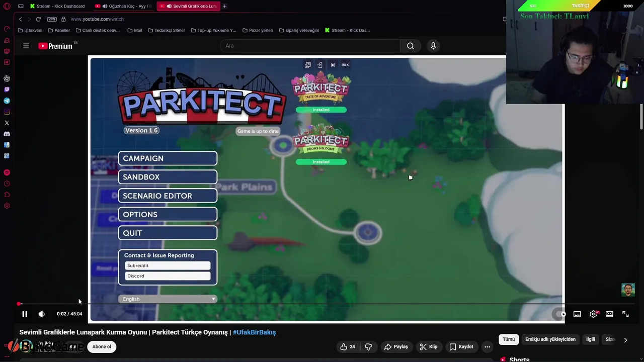Click the RGX button above player
This screenshot has width=644, height=362.
coord(345,65)
